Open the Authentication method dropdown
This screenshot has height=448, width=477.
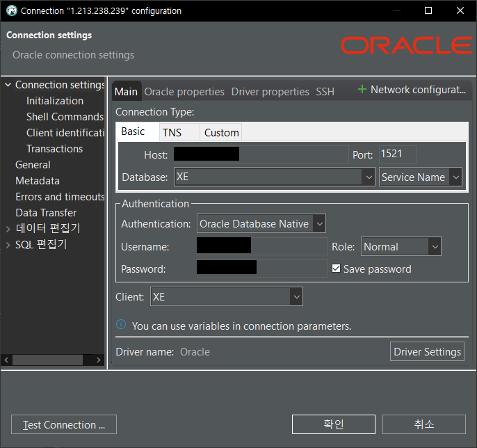[319, 224]
